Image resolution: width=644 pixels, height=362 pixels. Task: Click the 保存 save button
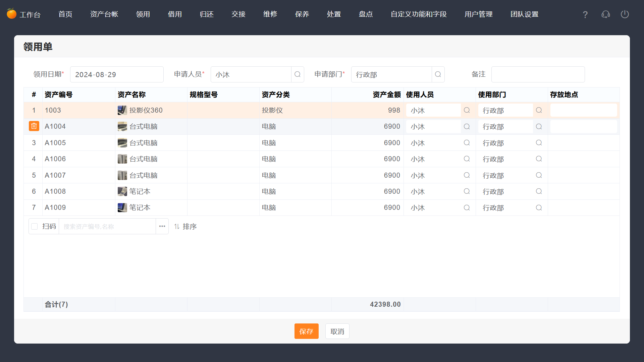click(306, 331)
